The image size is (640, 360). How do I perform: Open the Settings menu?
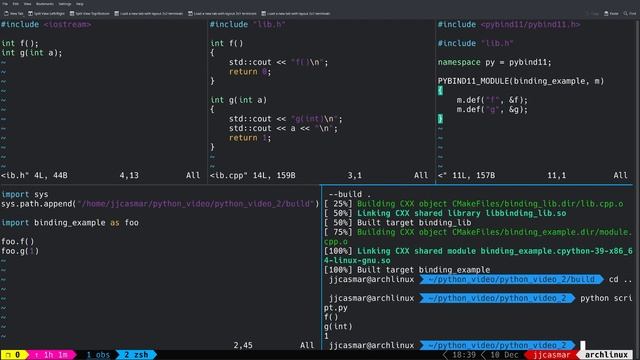[x=64, y=4]
